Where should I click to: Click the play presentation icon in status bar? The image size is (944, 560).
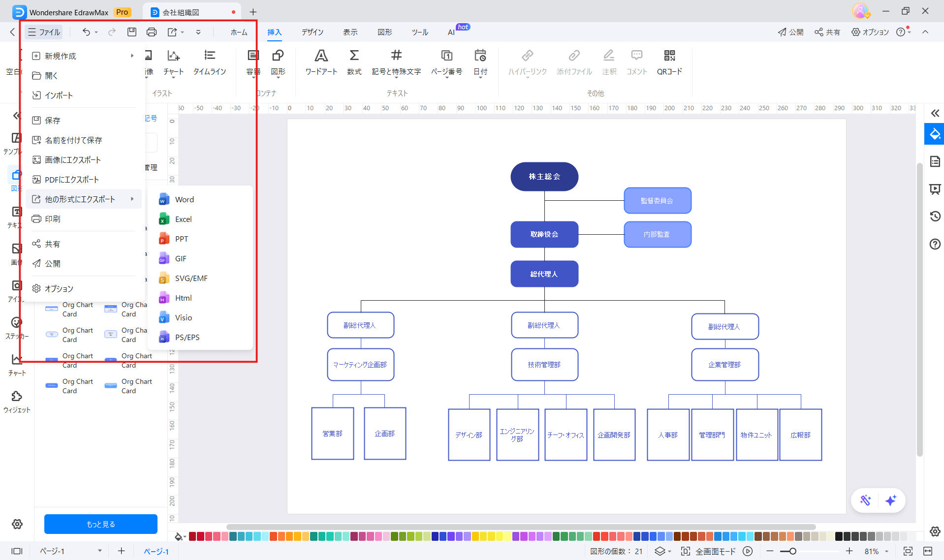tap(748, 551)
